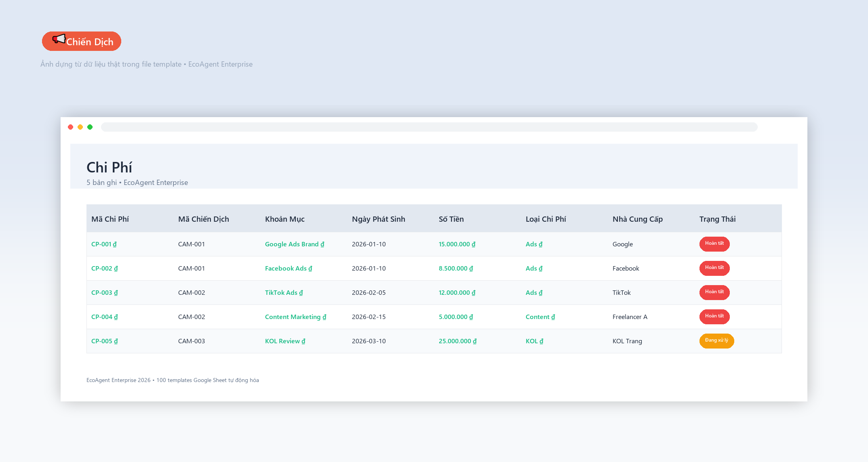Click the Mã Chiến Dịch column header
868x462 pixels.
pos(204,219)
